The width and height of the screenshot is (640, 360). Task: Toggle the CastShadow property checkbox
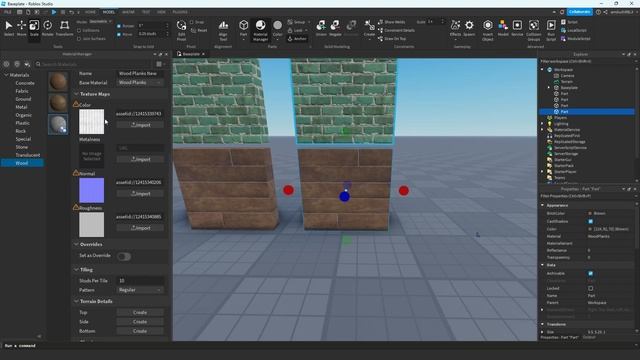point(591,221)
